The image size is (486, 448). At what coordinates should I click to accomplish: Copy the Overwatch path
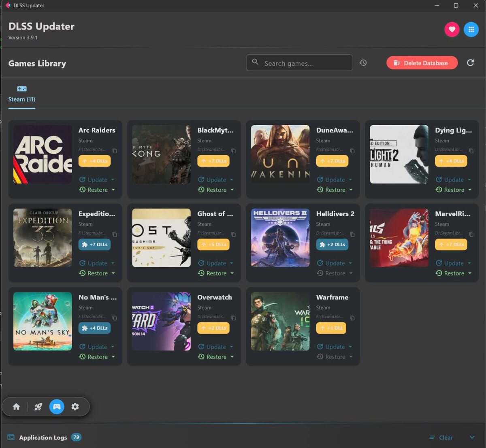point(233,318)
